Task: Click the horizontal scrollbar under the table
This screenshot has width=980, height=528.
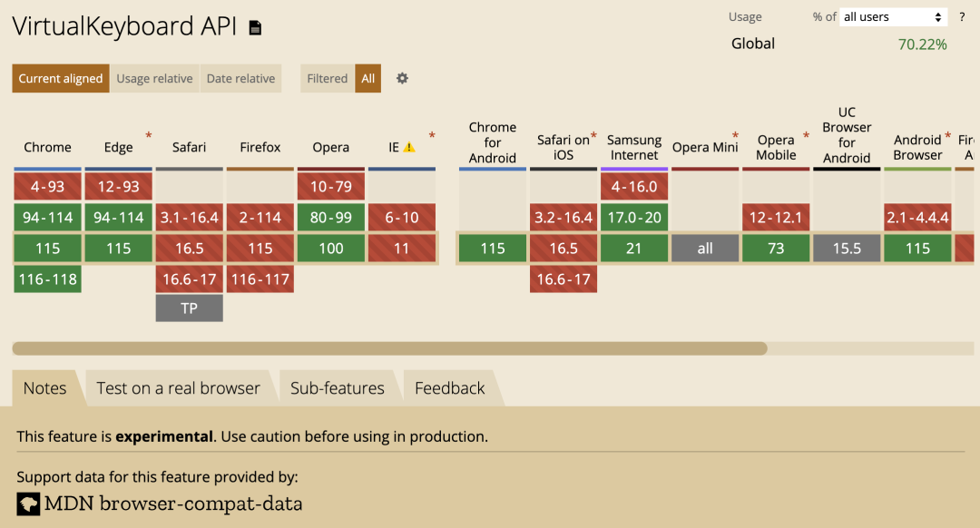Action: (390, 348)
